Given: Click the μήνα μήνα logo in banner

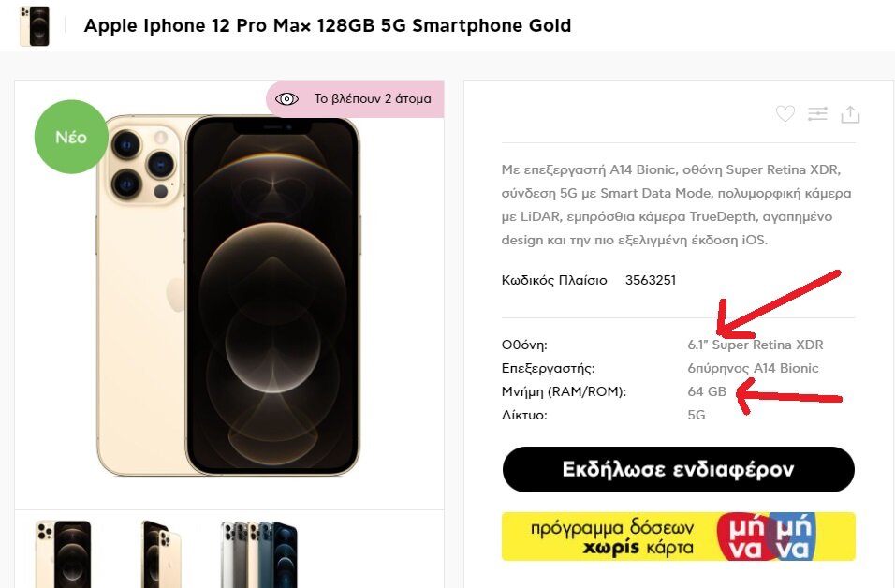Looking at the screenshot, I should click(x=766, y=537).
